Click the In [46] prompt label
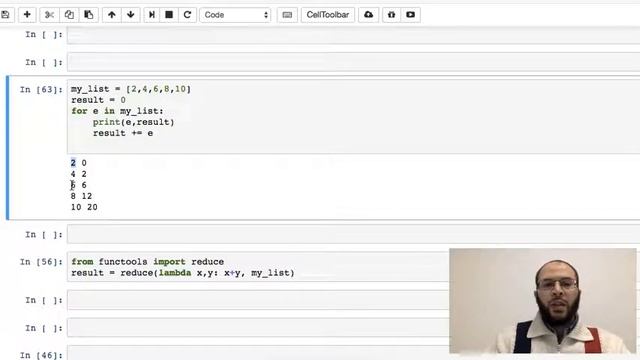This screenshot has height=360, width=640. click(x=41, y=355)
